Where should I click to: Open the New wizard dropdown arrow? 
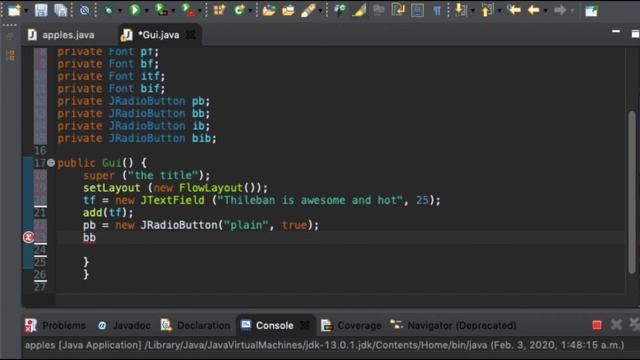tap(26, 11)
